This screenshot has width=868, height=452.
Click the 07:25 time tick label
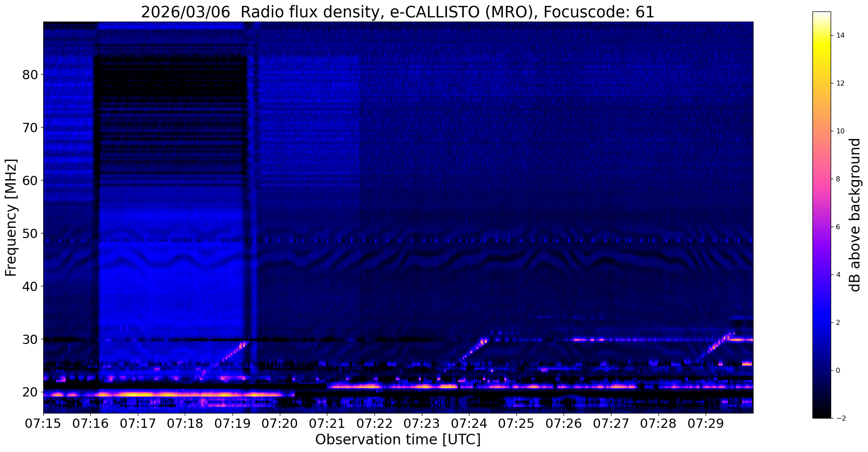516,423
